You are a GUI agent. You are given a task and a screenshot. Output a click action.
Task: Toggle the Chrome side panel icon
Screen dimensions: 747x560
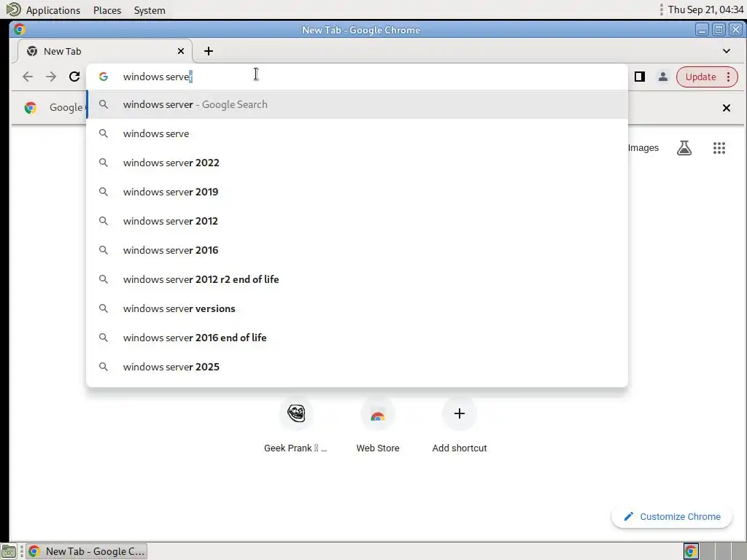tap(640, 77)
